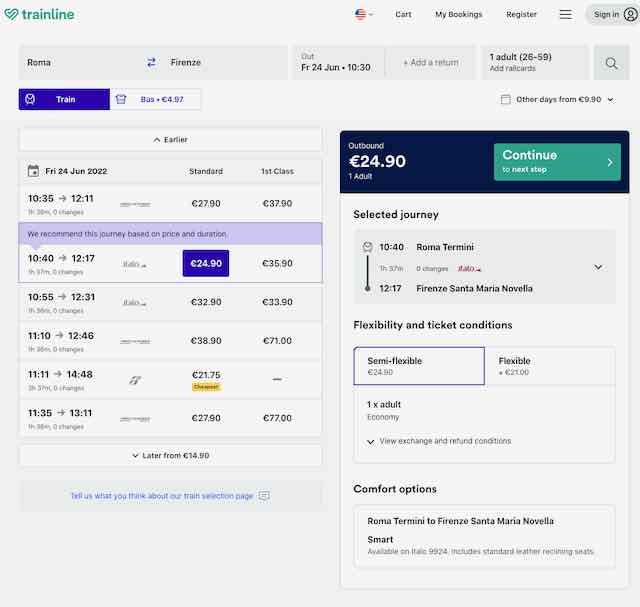640x607 pixels.
Task: Select €33.90 1st Class for 10:55 train
Action: [277, 302]
